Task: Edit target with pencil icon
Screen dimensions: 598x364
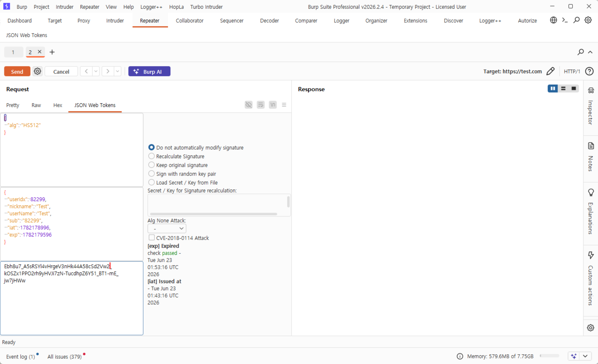Action: coord(550,71)
